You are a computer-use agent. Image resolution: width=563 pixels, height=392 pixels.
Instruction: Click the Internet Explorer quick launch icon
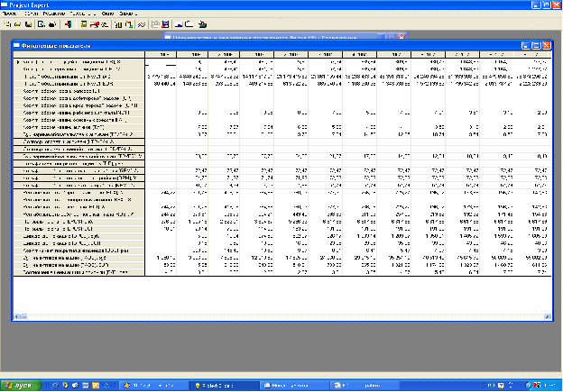[55, 386]
